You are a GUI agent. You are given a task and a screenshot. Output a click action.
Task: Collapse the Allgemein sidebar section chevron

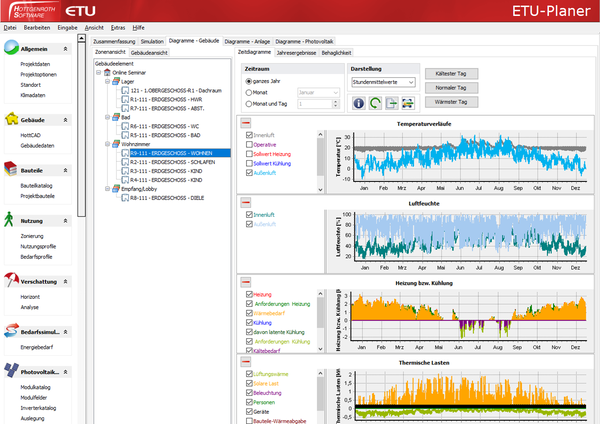click(x=65, y=49)
